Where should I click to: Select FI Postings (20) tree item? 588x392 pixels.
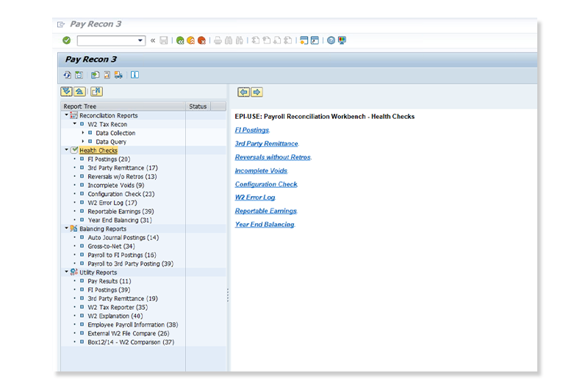pos(109,159)
